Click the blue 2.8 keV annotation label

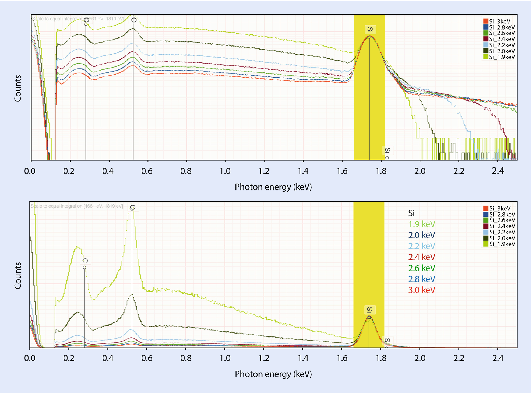tap(422, 279)
